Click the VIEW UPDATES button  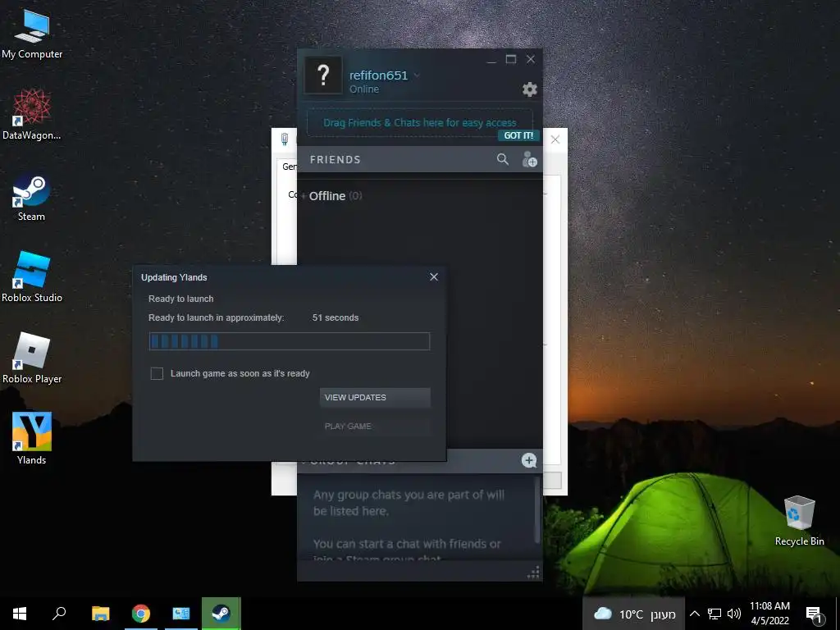click(x=375, y=398)
